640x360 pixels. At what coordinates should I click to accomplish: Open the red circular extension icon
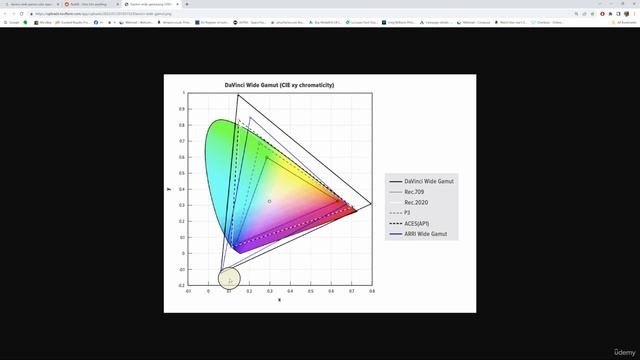tap(602, 14)
